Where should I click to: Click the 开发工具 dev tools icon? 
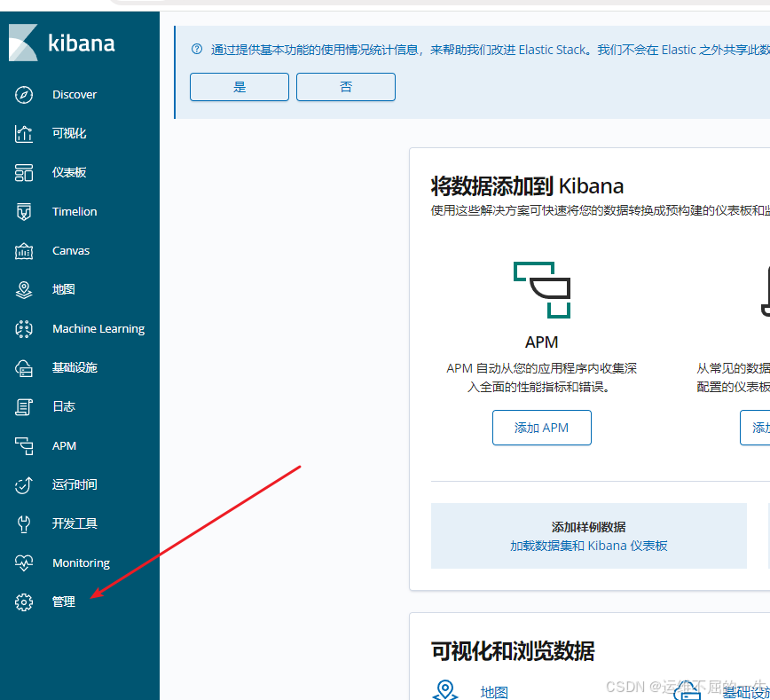pos(24,524)
